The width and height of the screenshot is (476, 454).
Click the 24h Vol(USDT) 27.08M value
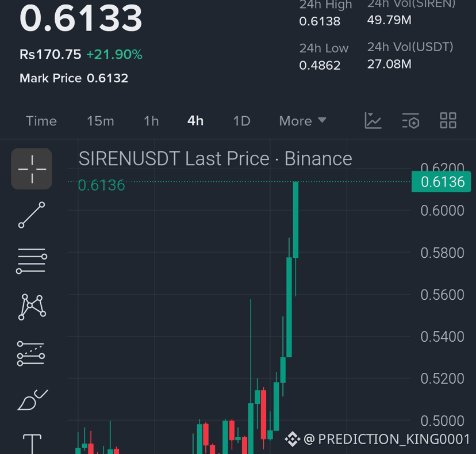point(389,64)
